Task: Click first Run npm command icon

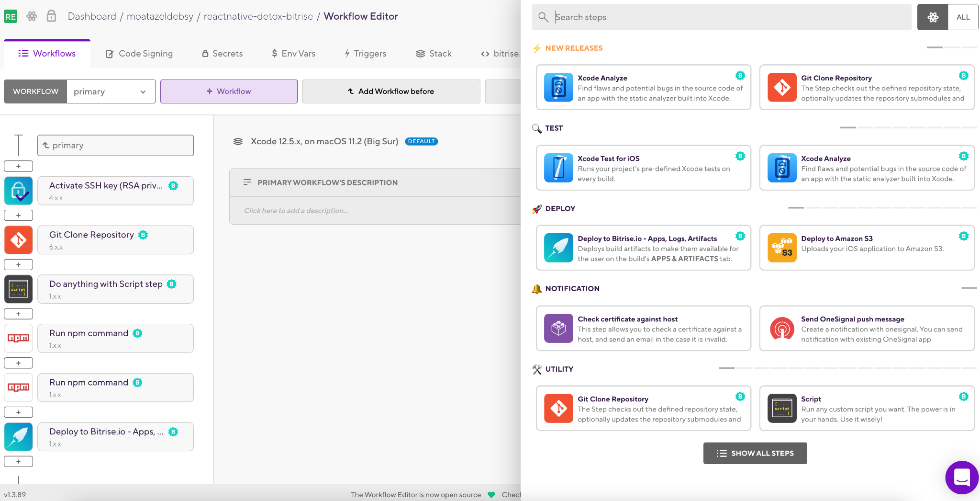Action: point(19,338)
